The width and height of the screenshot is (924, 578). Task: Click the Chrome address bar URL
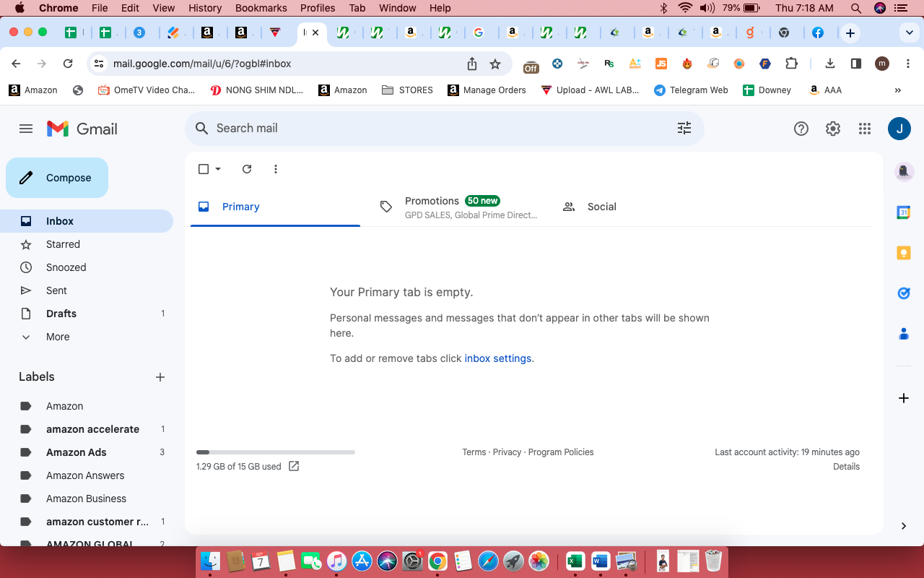point(202,64)
